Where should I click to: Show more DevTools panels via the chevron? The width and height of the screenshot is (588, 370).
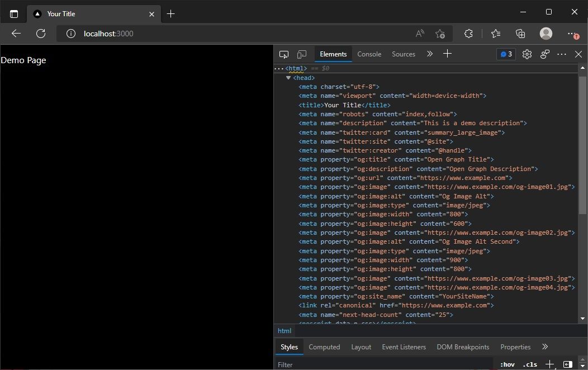[x=429, y=54]
